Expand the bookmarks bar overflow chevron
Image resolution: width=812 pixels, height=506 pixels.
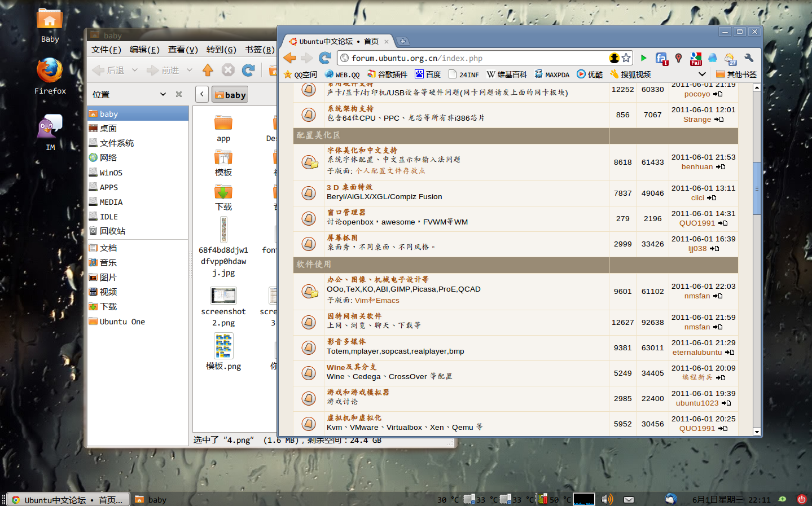(x=702, y=74)
